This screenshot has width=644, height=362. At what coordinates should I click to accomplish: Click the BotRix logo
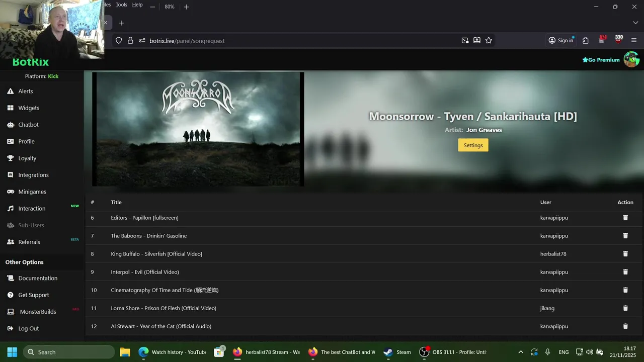point(31,62)
